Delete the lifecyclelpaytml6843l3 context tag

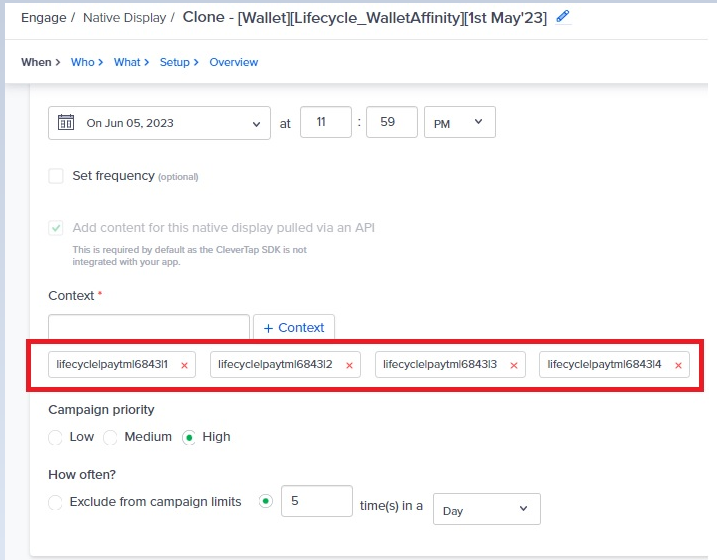(514, 365)
